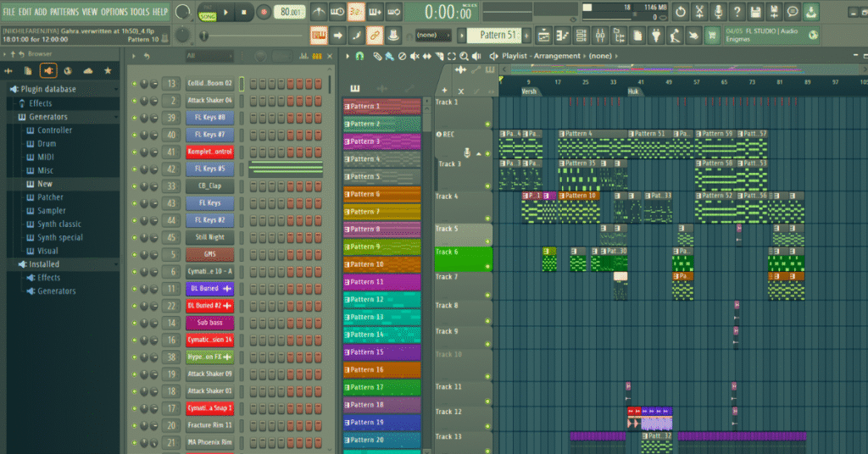Open the EDIT menu
The height and width of the screenshot is (454, 868).
[25, 12]
